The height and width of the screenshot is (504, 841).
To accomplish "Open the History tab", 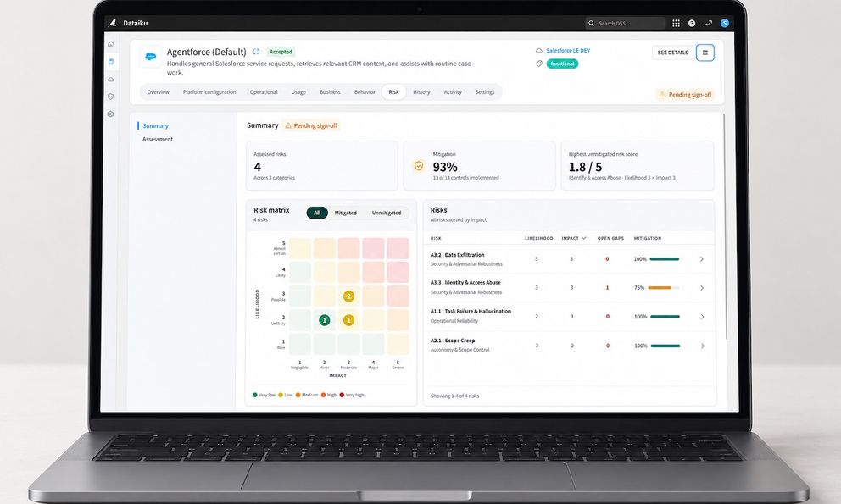I will pos(421,92).
